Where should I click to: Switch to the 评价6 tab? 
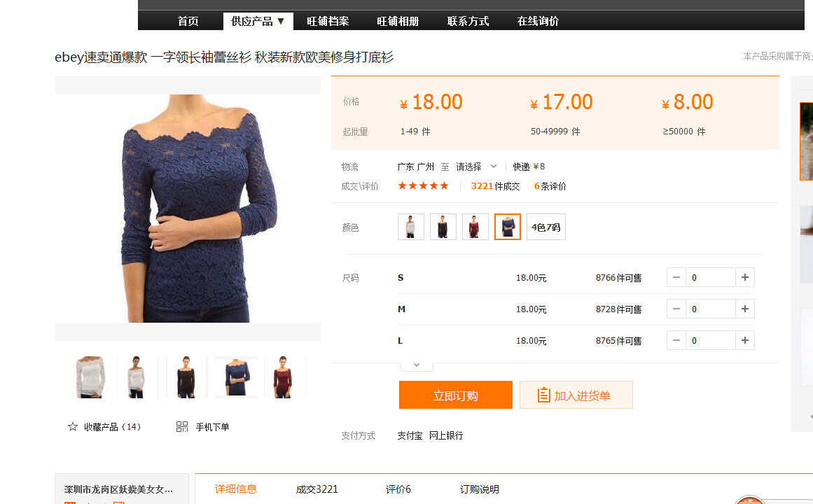click(x=398, y=489)
